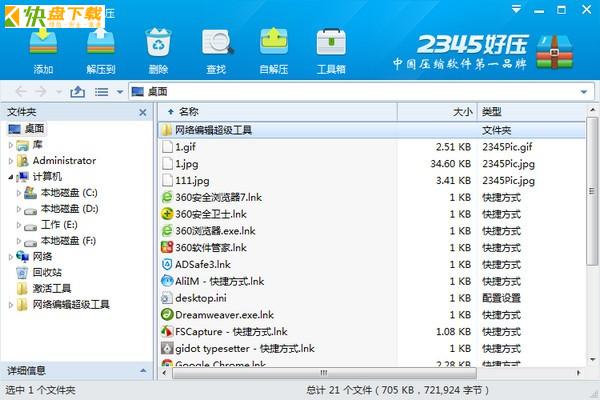Image resolution: width=600 pixels, height=400 pixels.
Task: Click the 解压到 (Extract to) toolbar icon
Action: click(x=100, y=41)
